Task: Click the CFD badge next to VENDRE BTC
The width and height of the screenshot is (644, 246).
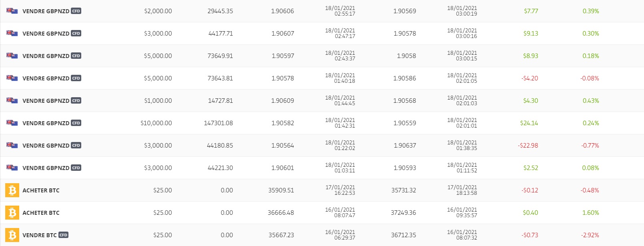Action: [63, 235]
